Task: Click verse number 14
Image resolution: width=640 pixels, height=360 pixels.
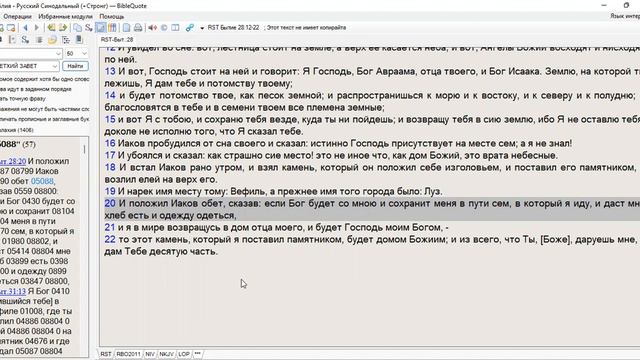Action: tap(110, 96)
